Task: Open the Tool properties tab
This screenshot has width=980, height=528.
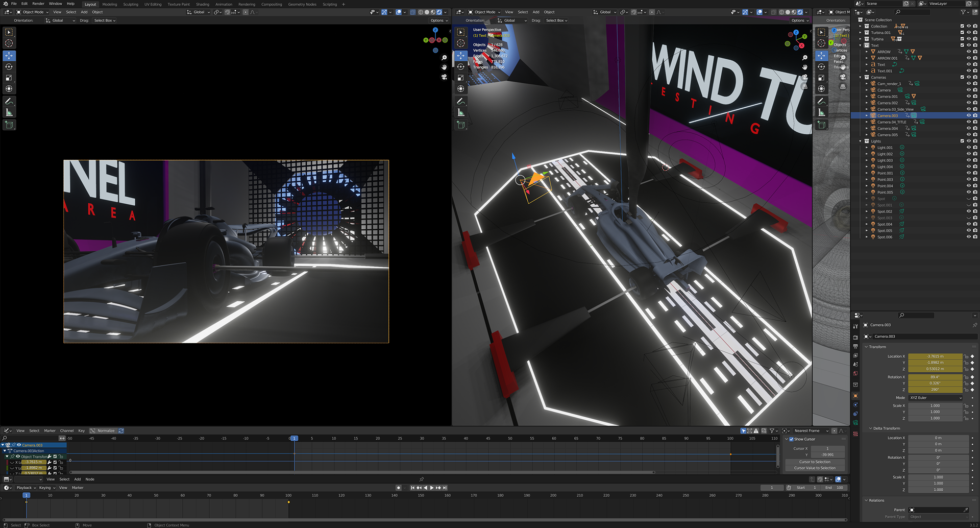Action: [855, 326]
